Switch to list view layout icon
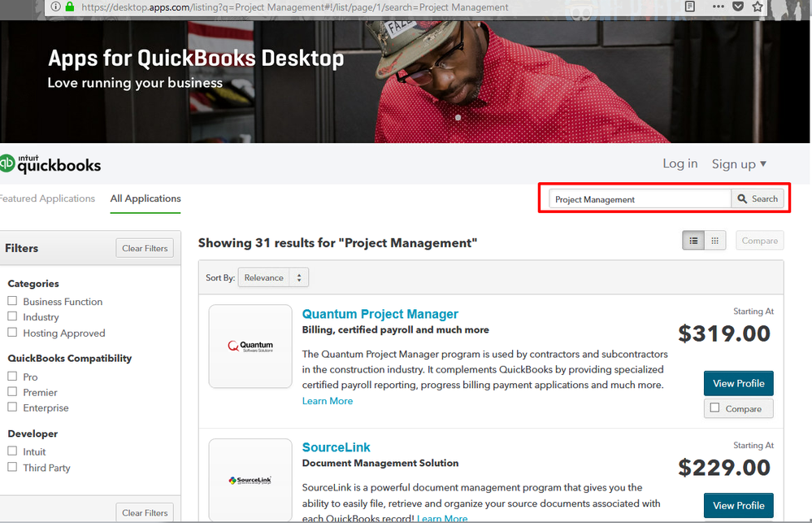The image size is (812, 523). (693, 241)
